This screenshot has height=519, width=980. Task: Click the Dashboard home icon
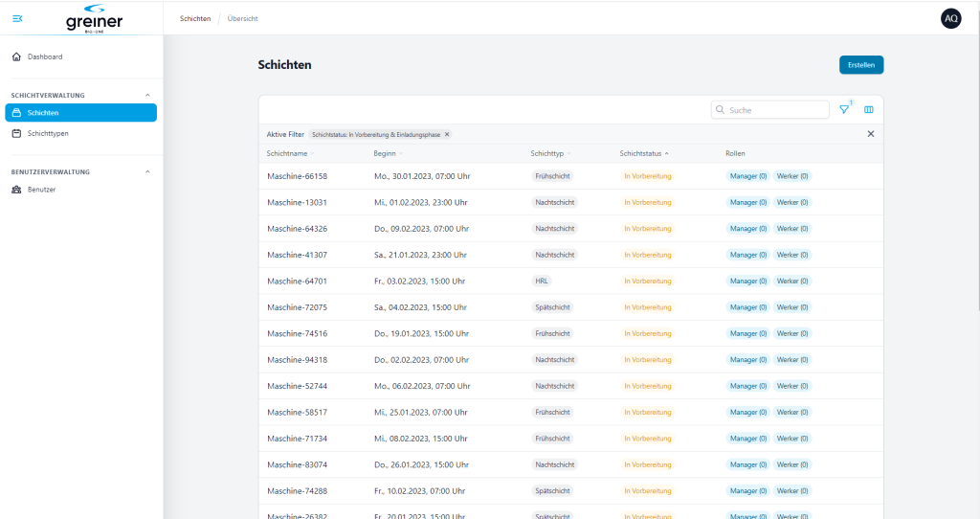click(16, 56)
